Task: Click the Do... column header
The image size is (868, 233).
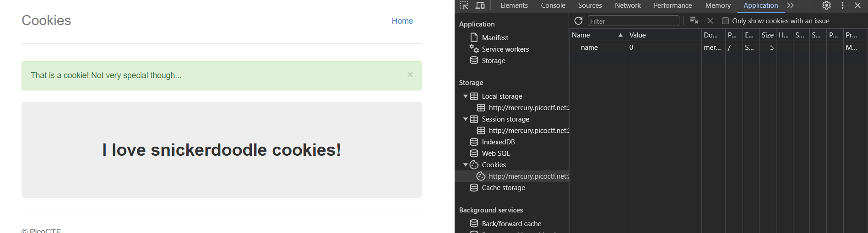Action: pos(713,35)
